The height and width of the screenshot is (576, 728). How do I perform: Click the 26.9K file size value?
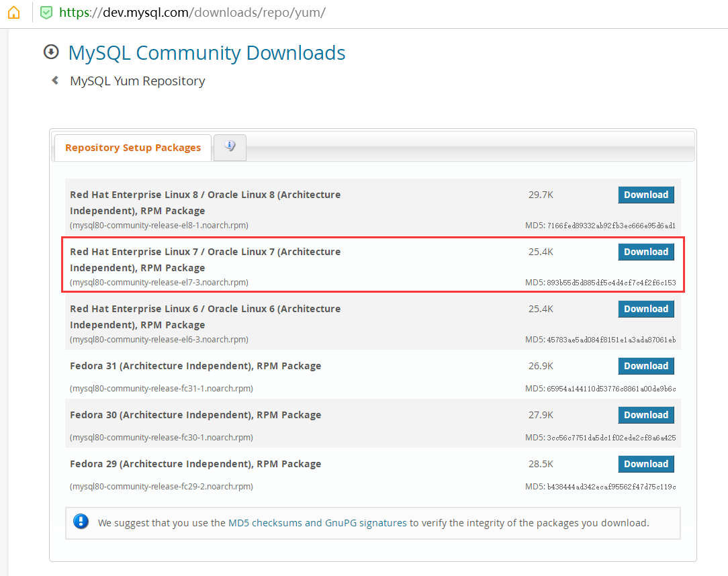point(541,366)
